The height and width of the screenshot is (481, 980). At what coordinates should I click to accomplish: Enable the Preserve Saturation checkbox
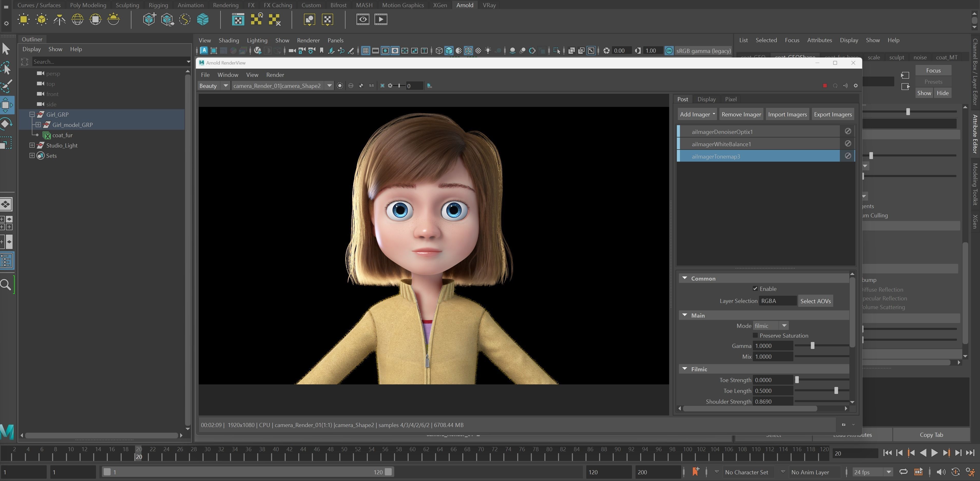coord(755,335)
